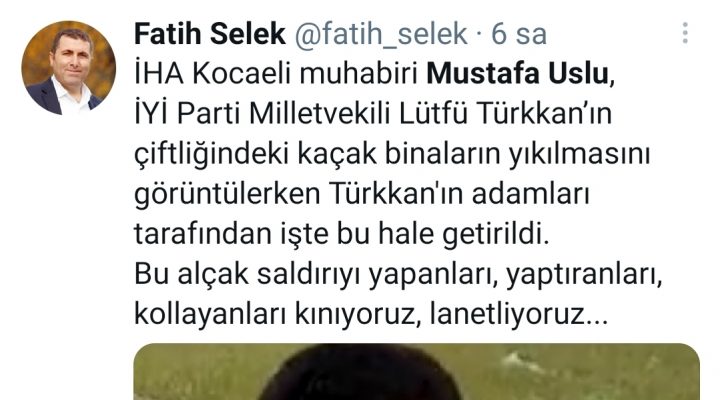This screenshot has width=720, height=400.
Task: Open the attached tweet photo preview
Action: tap(417, 372)
